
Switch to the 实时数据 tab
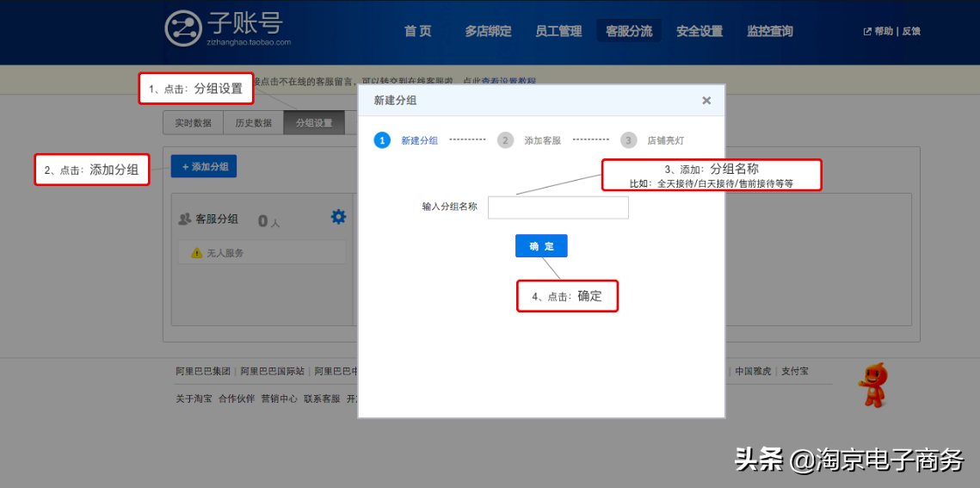coord(193,123)
